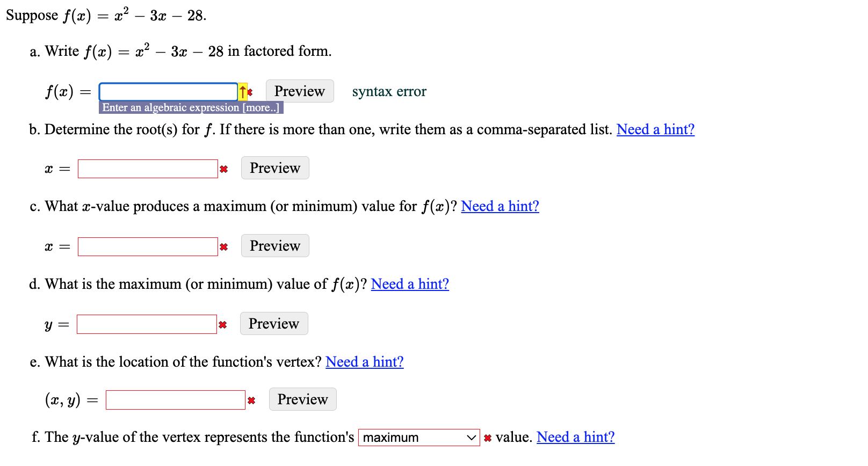Image resolution: width=868 pixels, height=466 pixels.
Task: Click the red X mark beside the vertex input
Action: (251, 401)
